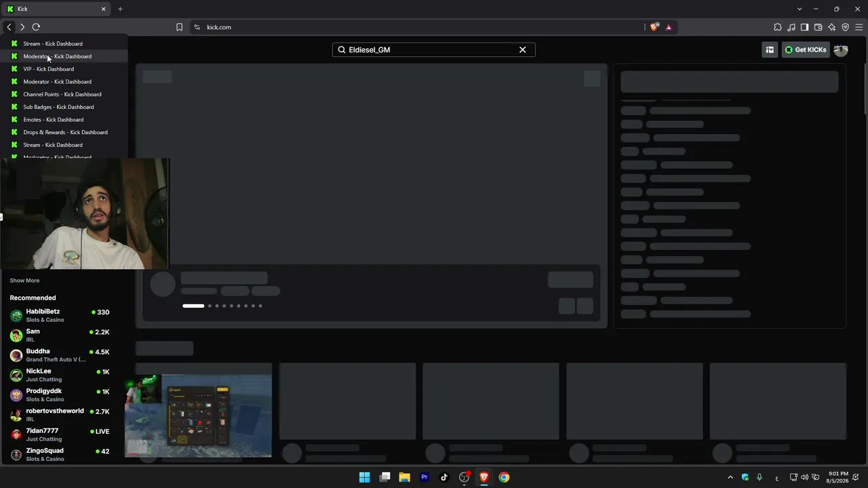Click the browser forward arrow

point(22,27)
